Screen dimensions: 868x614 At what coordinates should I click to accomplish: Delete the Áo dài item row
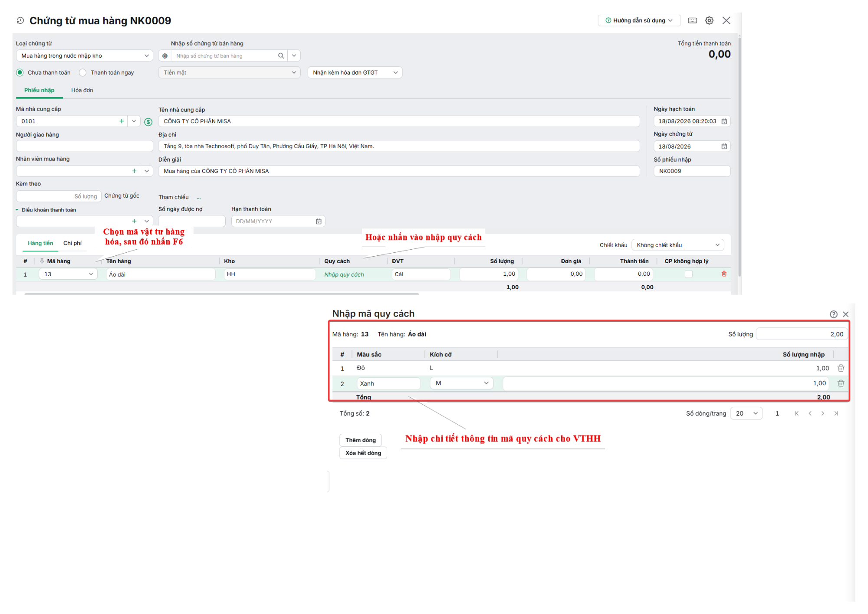(724, 274)
